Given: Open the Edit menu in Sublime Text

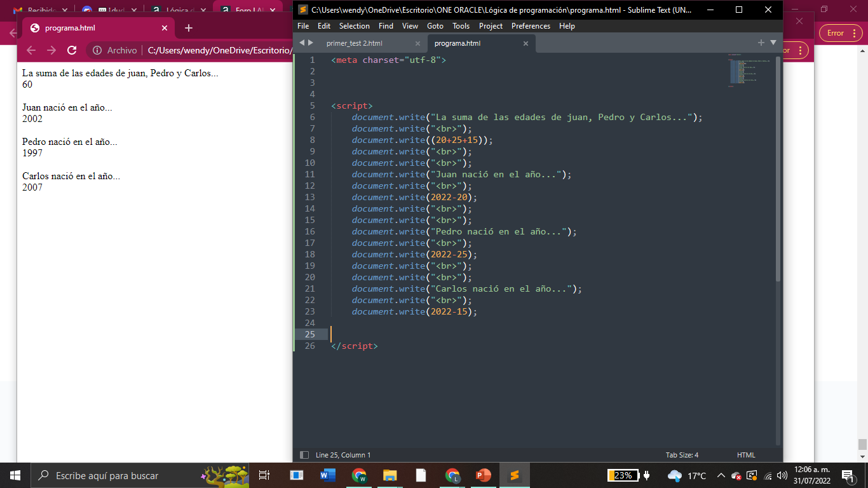Looking at the screenshot, I should [x=324, y=26].
